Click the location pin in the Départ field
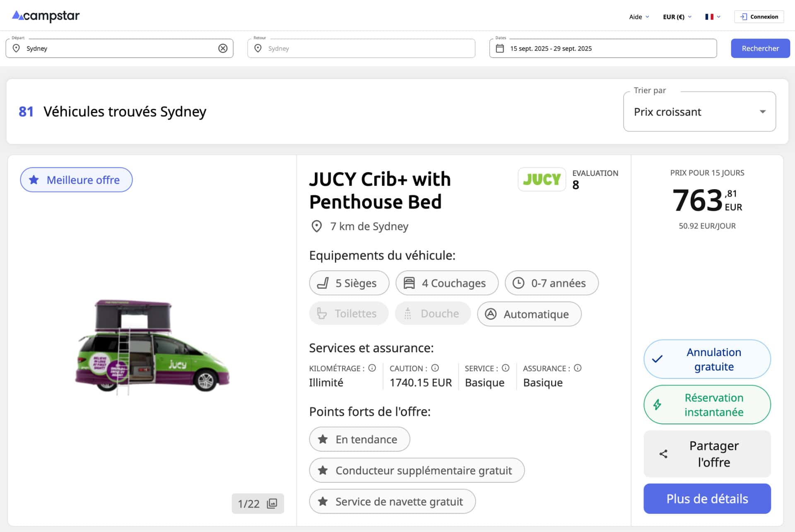Viewport: 795px width, 532px height. tap(16, 48)
